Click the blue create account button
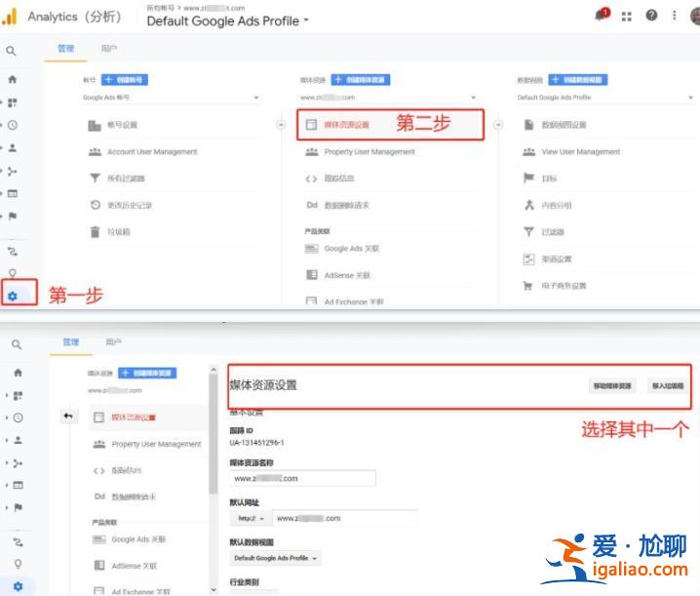Image resolution: width=700 pixels, height=596 pixels. pos(125,80)
